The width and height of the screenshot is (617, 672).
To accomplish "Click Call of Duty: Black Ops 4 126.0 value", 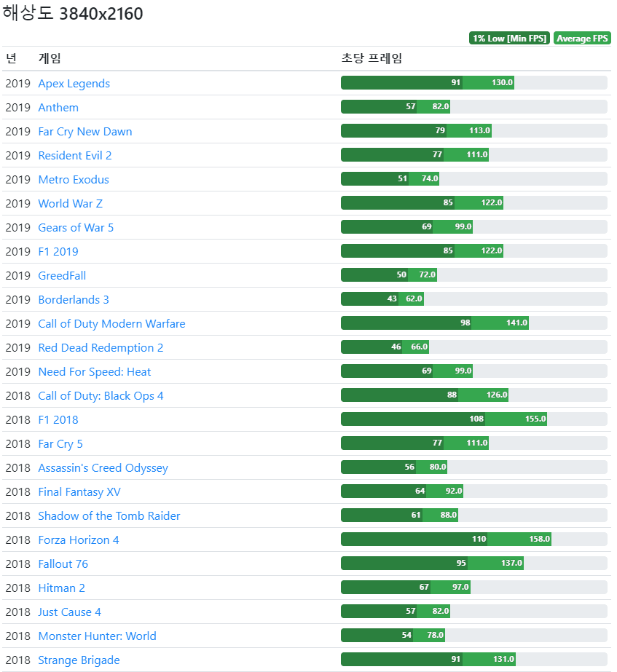I will click(x=497, y=395).
